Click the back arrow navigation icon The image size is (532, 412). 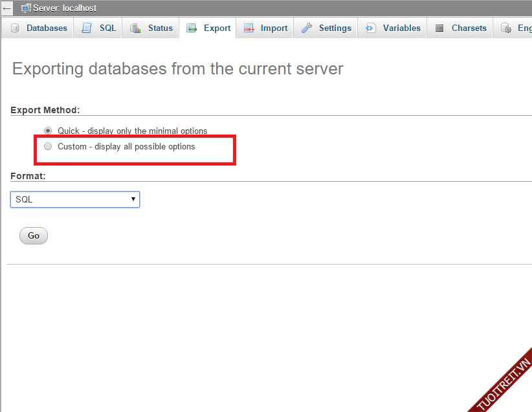7,8
